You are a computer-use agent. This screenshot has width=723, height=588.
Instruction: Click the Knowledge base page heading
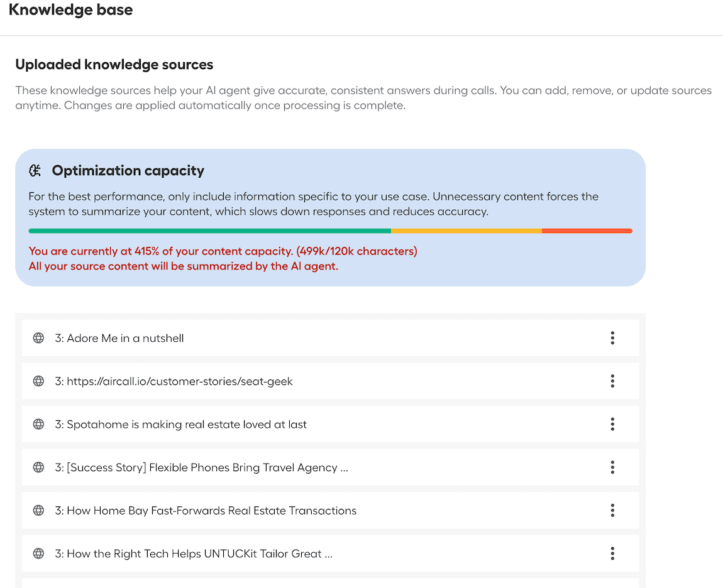pyautogui.click(x=71, y=10)
